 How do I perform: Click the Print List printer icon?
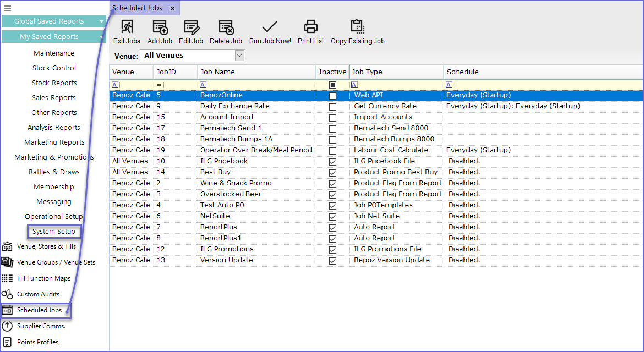point(311,27)
